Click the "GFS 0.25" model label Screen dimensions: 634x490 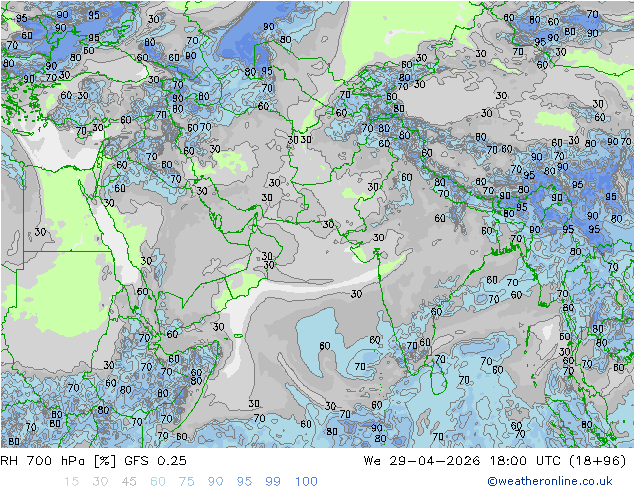click(x=155, y=461)
